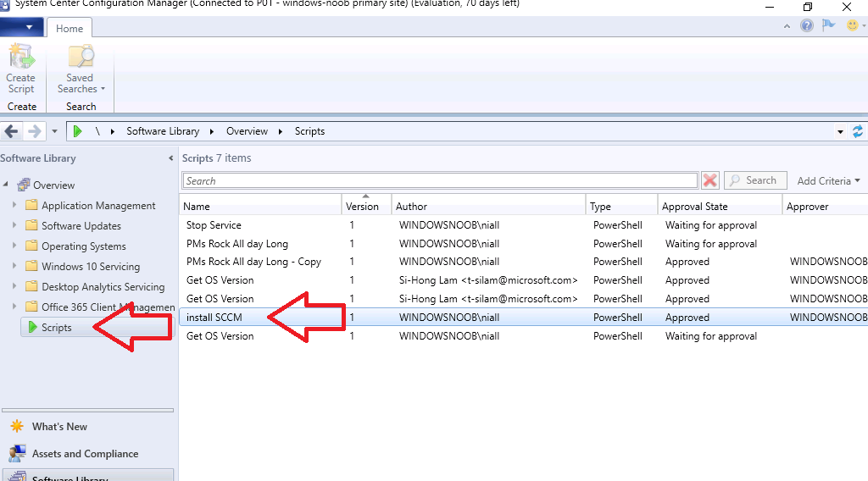Image resolution: width=868 pixels, height=481 pixels.
Task: Click the Scripts green arrow icon in the tree
Action: point(33,328)
